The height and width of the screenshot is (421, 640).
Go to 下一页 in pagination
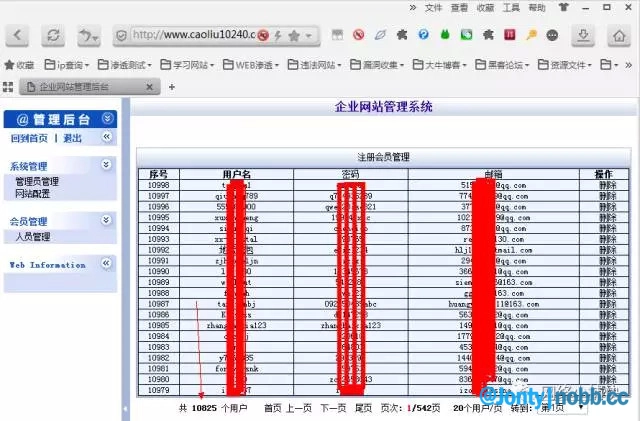click(x=333, y=408)
